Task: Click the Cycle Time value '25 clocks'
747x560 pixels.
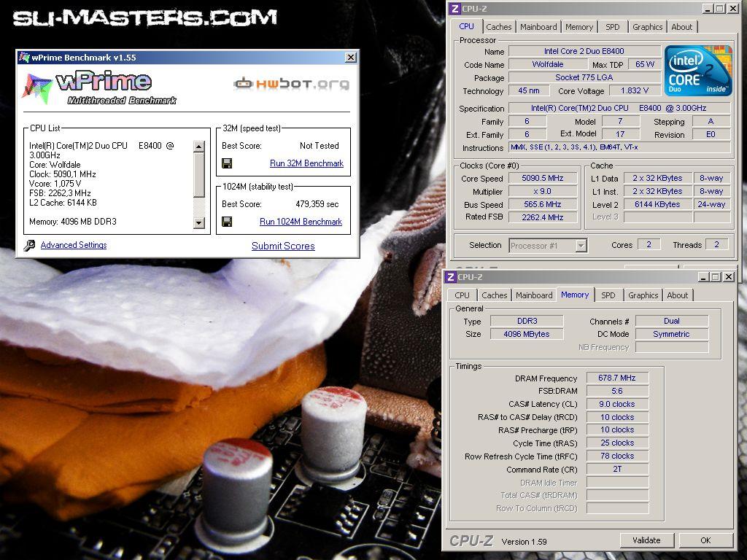Action: pyautogui.click(x=617, y=443)
